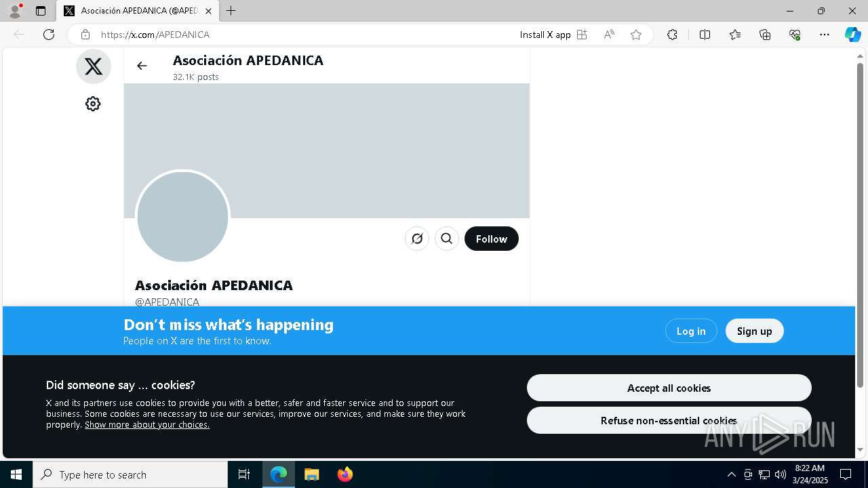Open Copilot icon in Edge toolbar
868x488 pixels.
coord(852,35)
